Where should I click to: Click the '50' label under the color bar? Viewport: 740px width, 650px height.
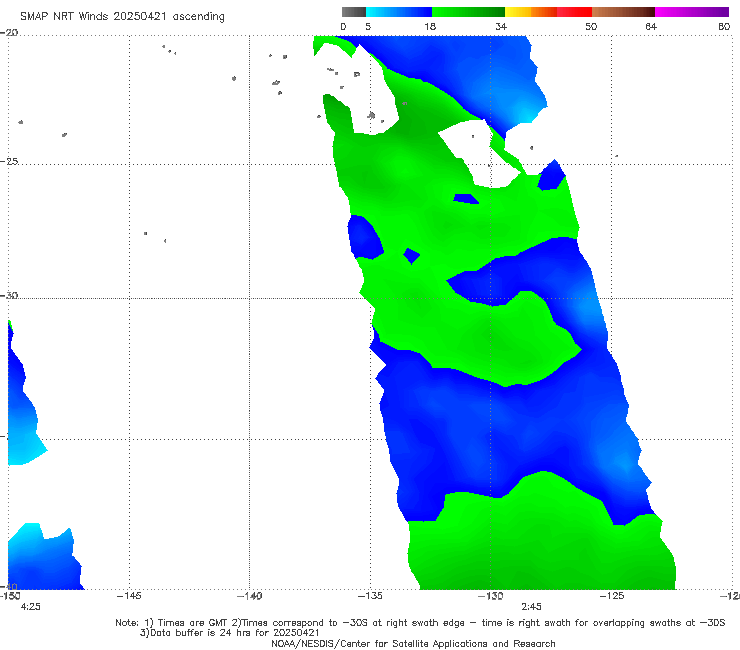pos(591,27)
